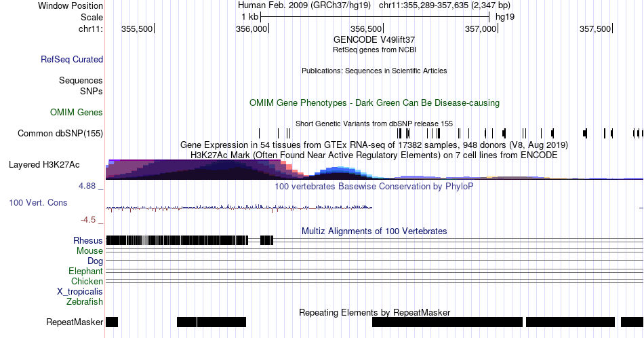This screenshot has height=338, width=644.
Task: Click the SNPs track label
Action: [x=92, y=91]
